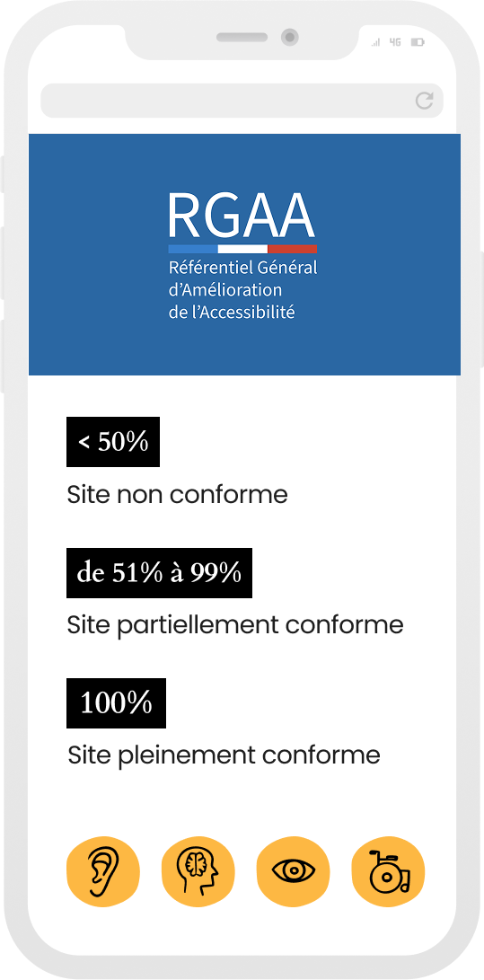Click "Référentiel Général d'Amélioration" subtitle text
484x980 pixels.
(243, 278)
